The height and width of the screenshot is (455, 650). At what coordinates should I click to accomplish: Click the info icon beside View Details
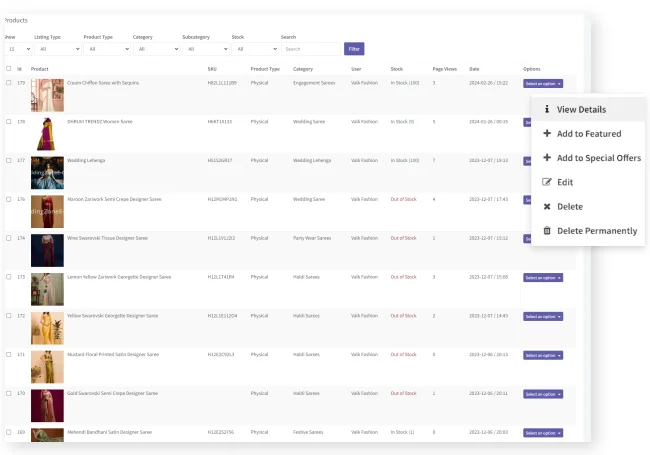547,109
